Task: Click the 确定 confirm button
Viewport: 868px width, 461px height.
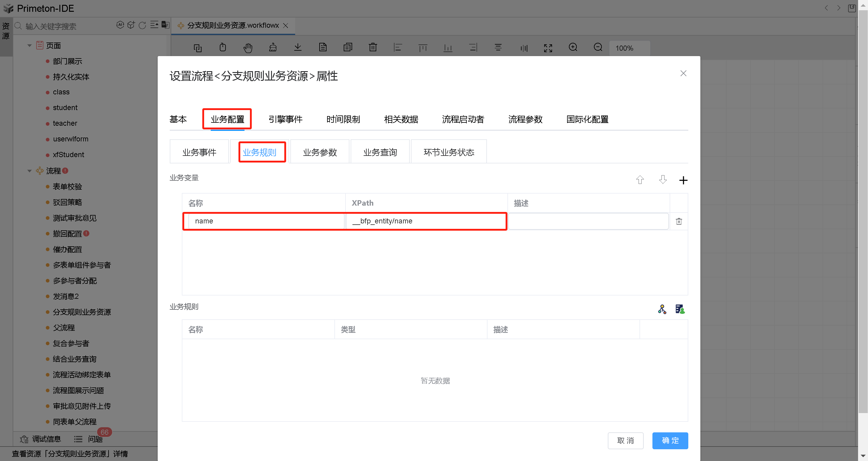Action: (670, 440)
